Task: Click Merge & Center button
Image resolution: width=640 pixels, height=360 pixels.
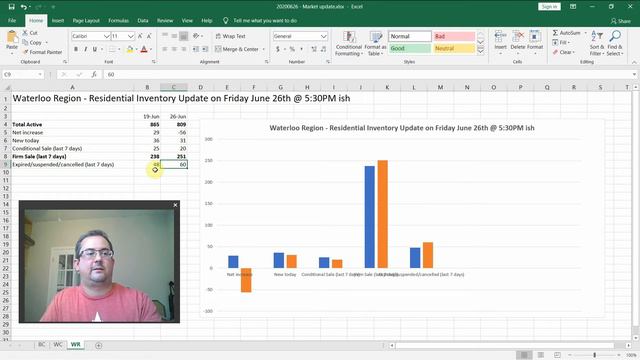Action: (x=237, y=49)
